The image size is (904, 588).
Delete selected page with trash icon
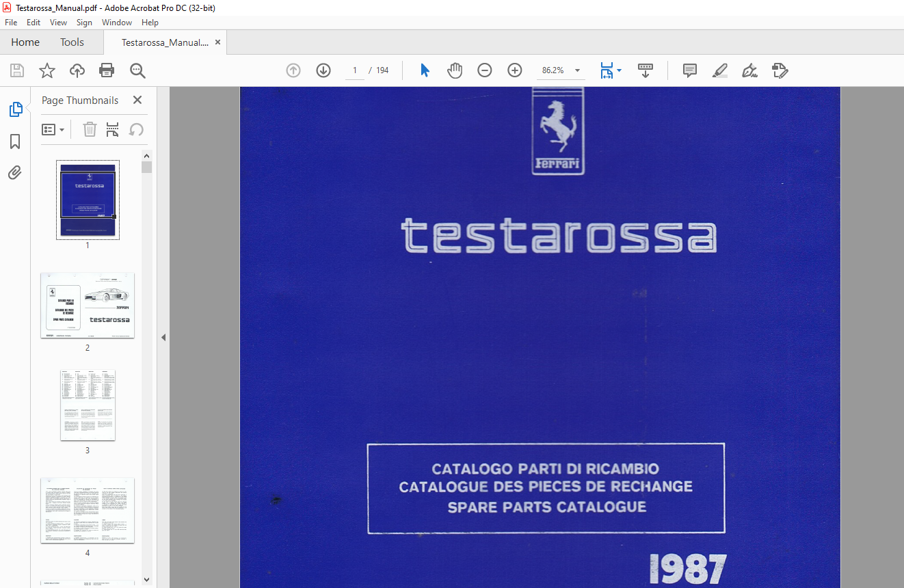(x=90, y=129)
